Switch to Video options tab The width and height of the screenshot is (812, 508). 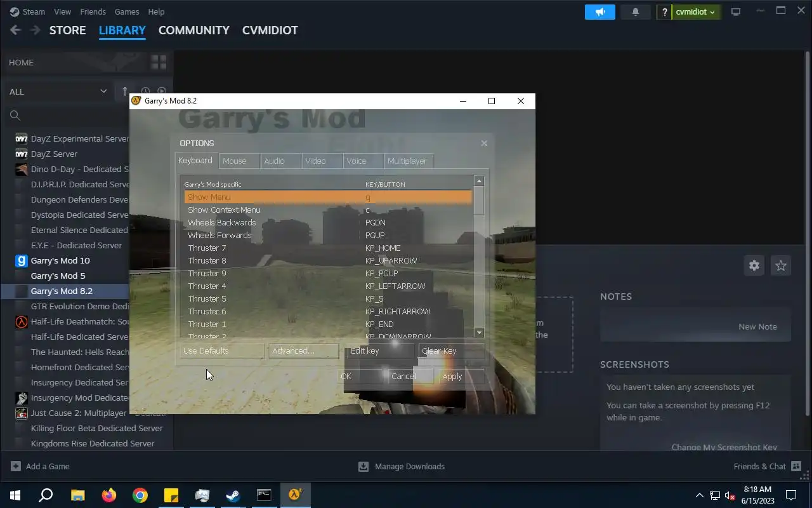pos(322,161)
